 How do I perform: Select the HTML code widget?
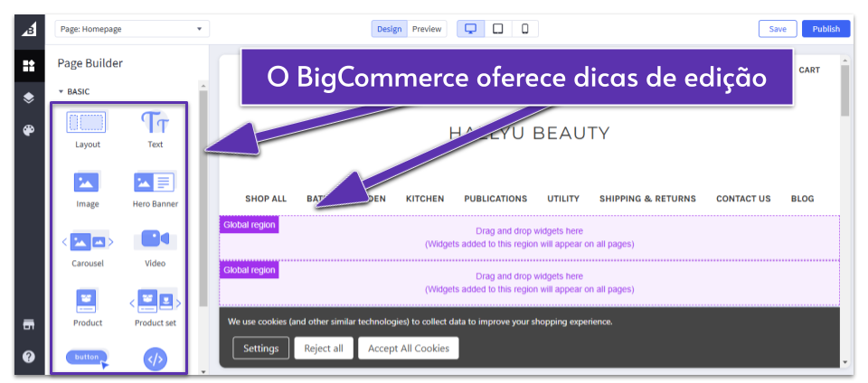(x=155, y=360)
